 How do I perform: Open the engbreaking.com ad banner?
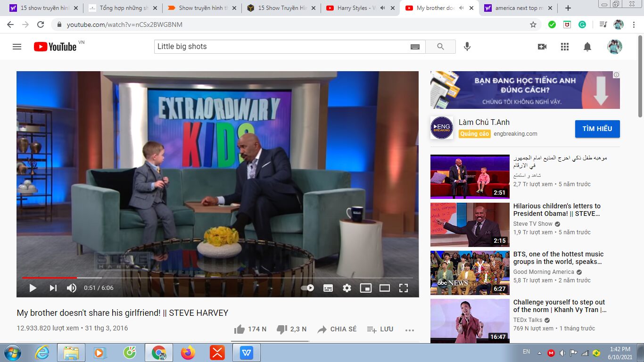[x=525, y=90]
